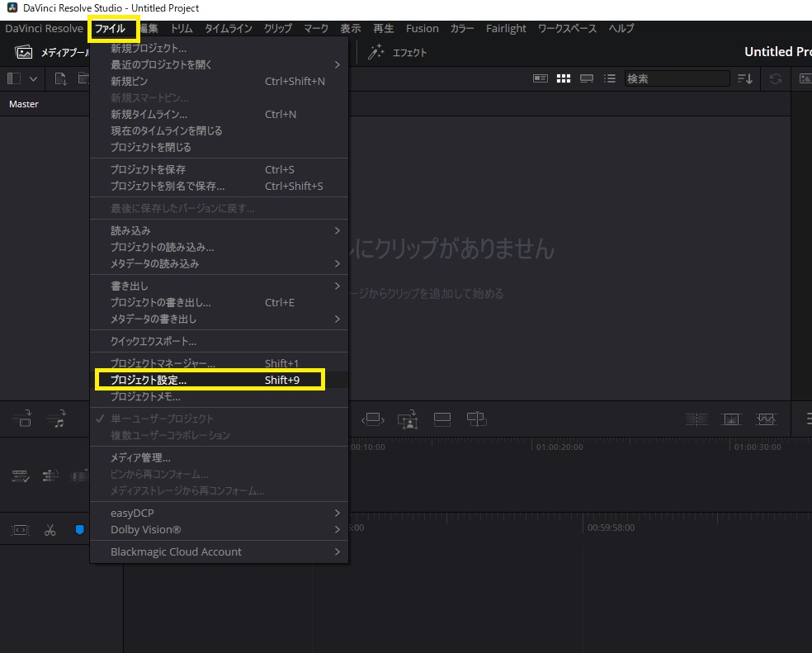Choose プロジェクトを保存
The height and width of the screenshot is (653, 812).
(219, 169)
